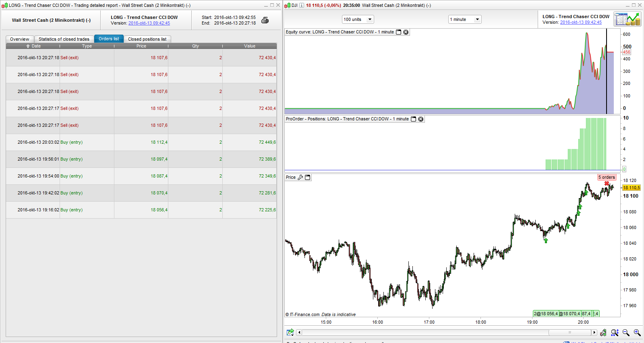
Task: Click the Price panel window icon
Action: (308, 177)
